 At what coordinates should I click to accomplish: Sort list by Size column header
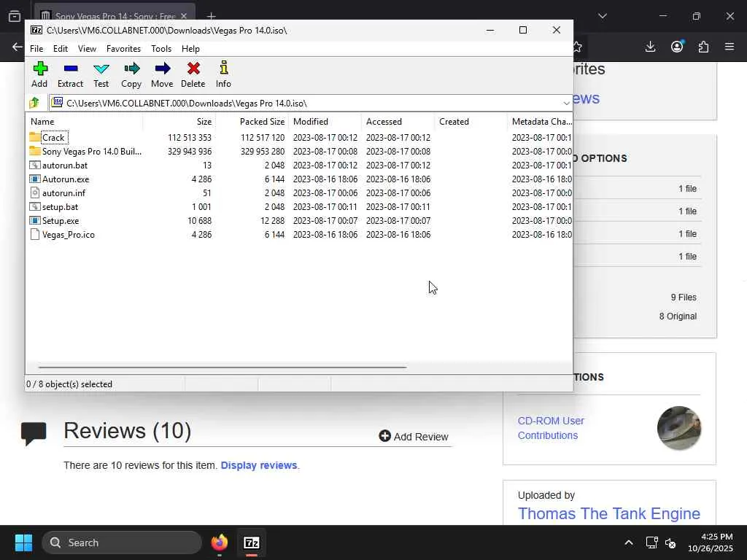[179, 122]
